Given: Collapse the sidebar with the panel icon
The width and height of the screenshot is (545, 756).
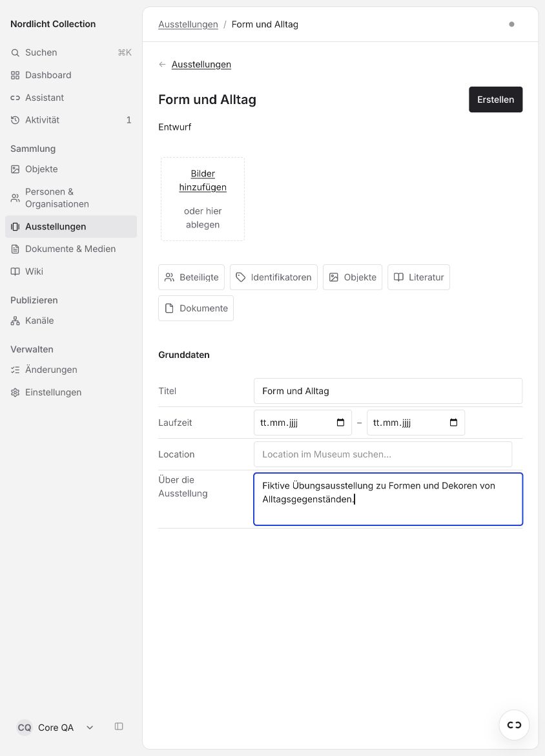Looking at the screenshot, I should click(x=119, y=726).
